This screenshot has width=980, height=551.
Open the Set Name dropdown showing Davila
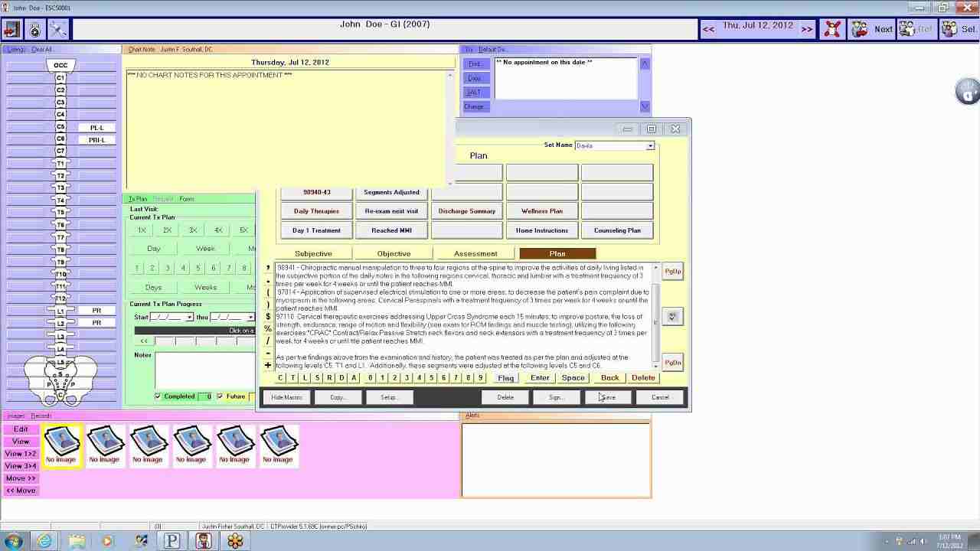pyautogui.click(x=649, y=145)
